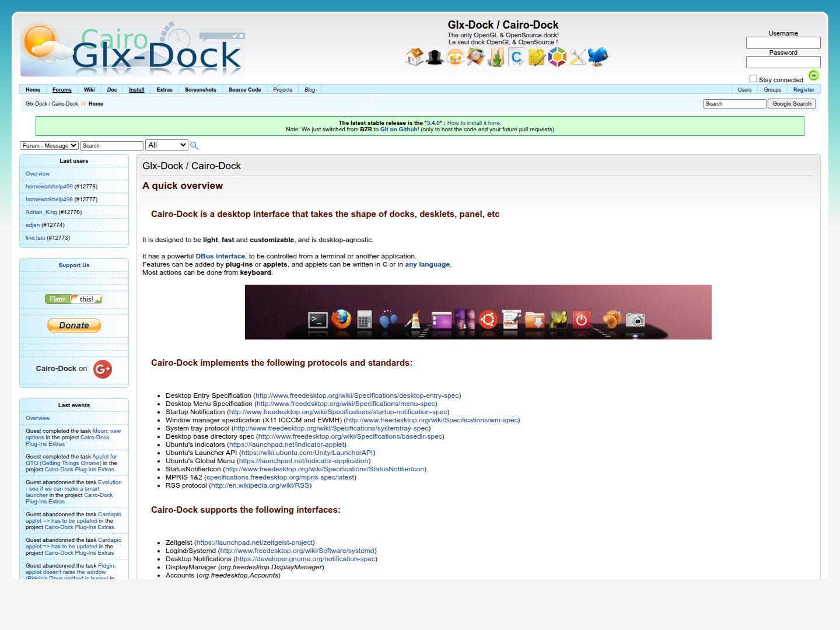This screenshot has width=840, height=630.
Task: Open the Users menu item
Action: point(744,90)
